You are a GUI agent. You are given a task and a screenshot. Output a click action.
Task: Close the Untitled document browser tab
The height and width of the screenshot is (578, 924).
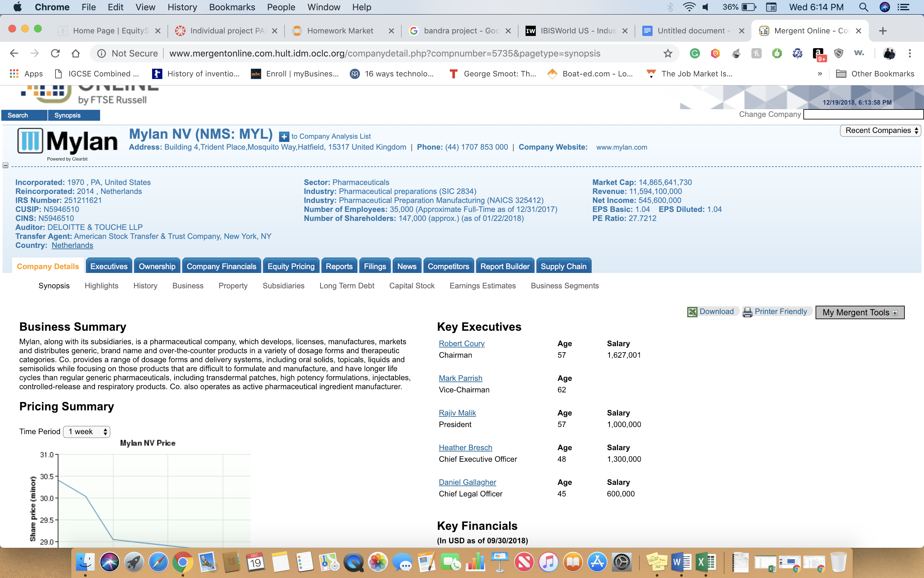point(741,31)
